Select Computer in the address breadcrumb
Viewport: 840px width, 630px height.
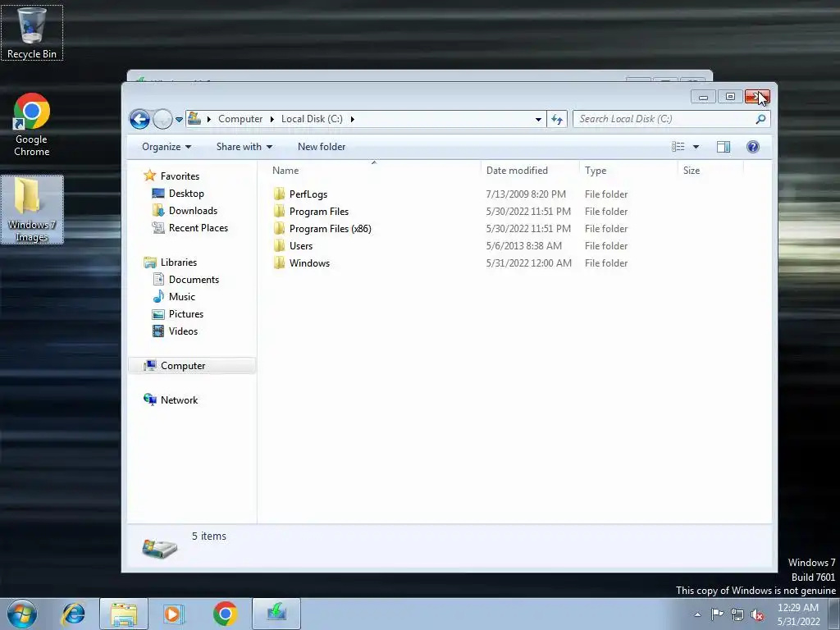(x=240, y=119)
